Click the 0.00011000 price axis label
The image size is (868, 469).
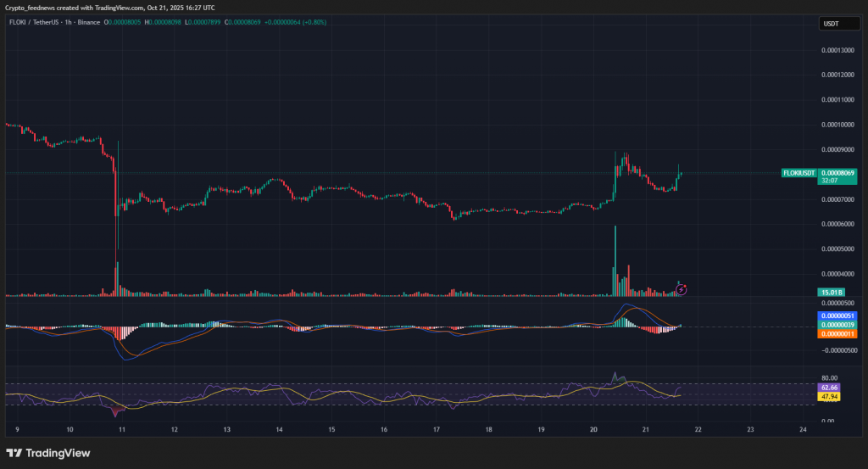[837, 100]
